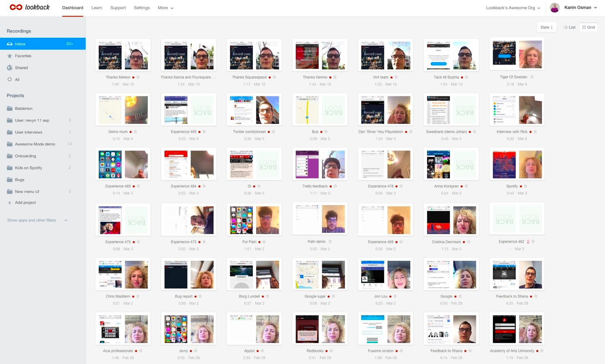Toggle the favorite star on Tiger Of Sweden
The image size is (605, 364).
(x=532, y=77)
